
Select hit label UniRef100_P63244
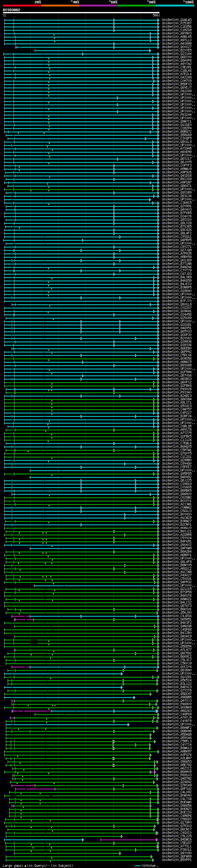177,115
